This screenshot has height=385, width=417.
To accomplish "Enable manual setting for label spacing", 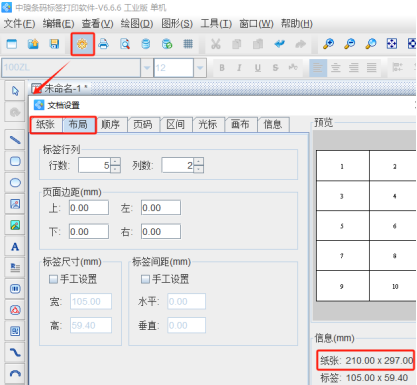I will pos(145,279).
